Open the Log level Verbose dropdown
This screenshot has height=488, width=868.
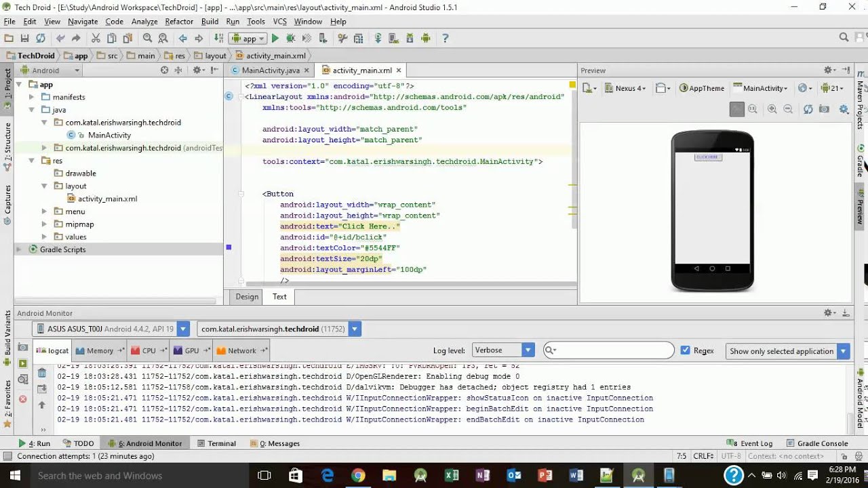tap(503, 350)
